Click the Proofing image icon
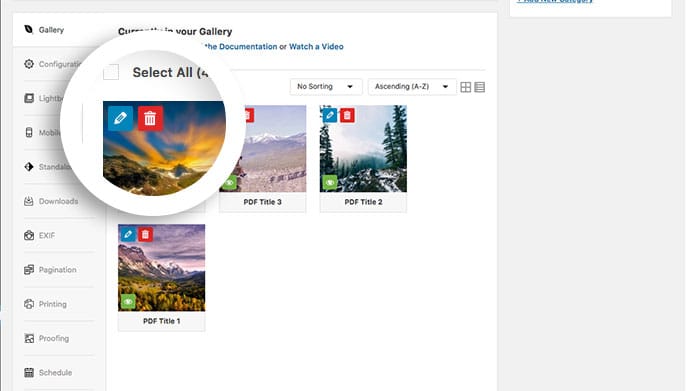Viewport: 686px width, 391px height. click(29, 338)
